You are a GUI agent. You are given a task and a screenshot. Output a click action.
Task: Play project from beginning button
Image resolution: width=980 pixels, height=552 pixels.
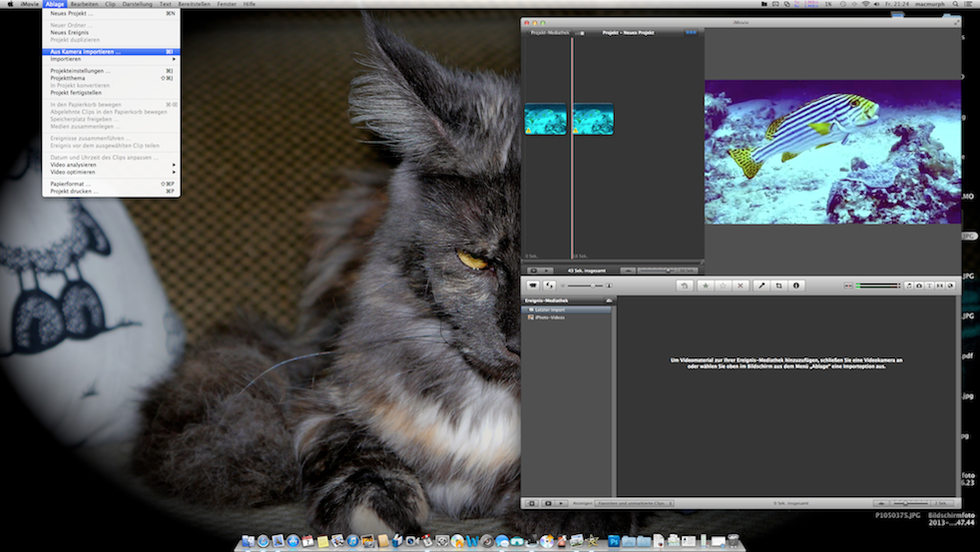click(547, 271)
